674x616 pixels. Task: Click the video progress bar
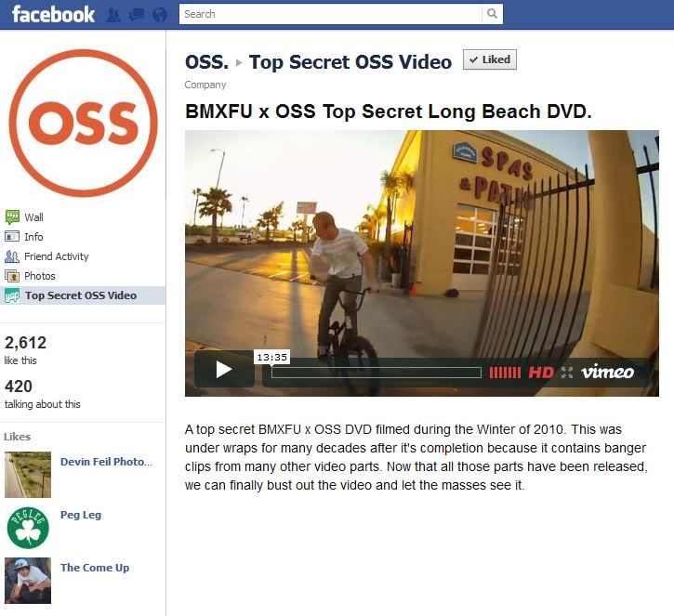coord(377,373)
